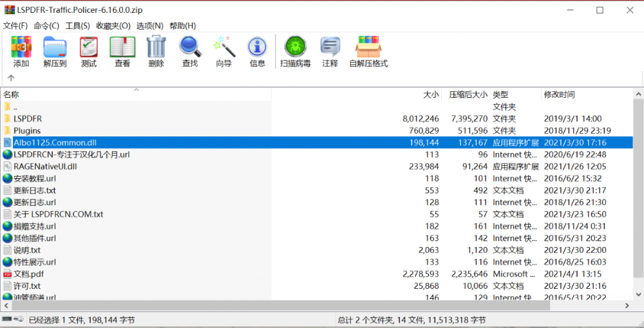
Task: Select the 更新日志.url file
Action: (35, 202)
